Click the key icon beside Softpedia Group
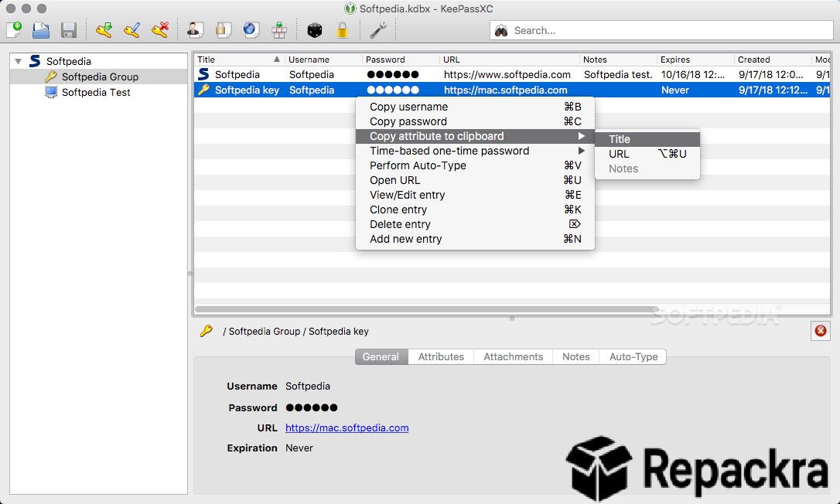Screen dimensions: 840x504 pos(51,77)
